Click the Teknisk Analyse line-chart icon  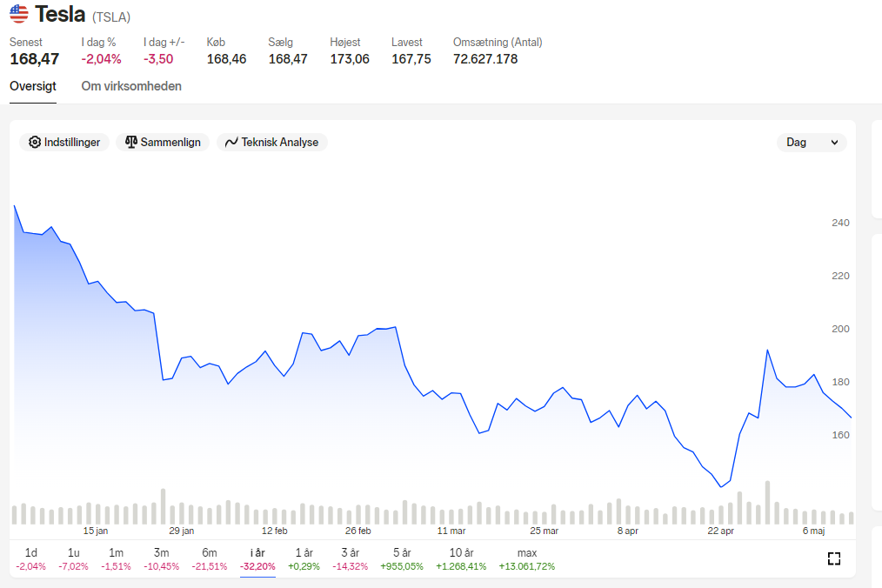click(x=231, y=143)
